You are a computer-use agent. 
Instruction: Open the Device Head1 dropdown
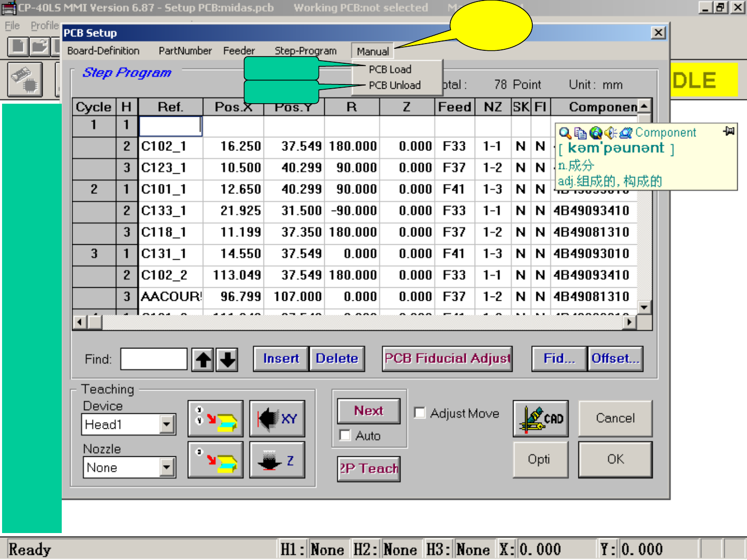166,425
